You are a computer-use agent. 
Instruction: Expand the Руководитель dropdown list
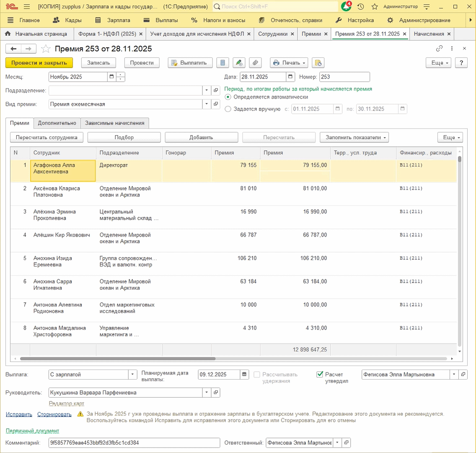coord(207,392)
